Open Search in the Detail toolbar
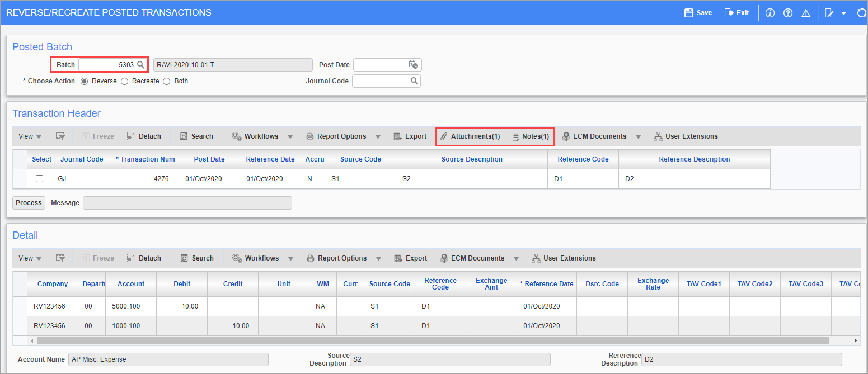 click(x=197, y=258)
